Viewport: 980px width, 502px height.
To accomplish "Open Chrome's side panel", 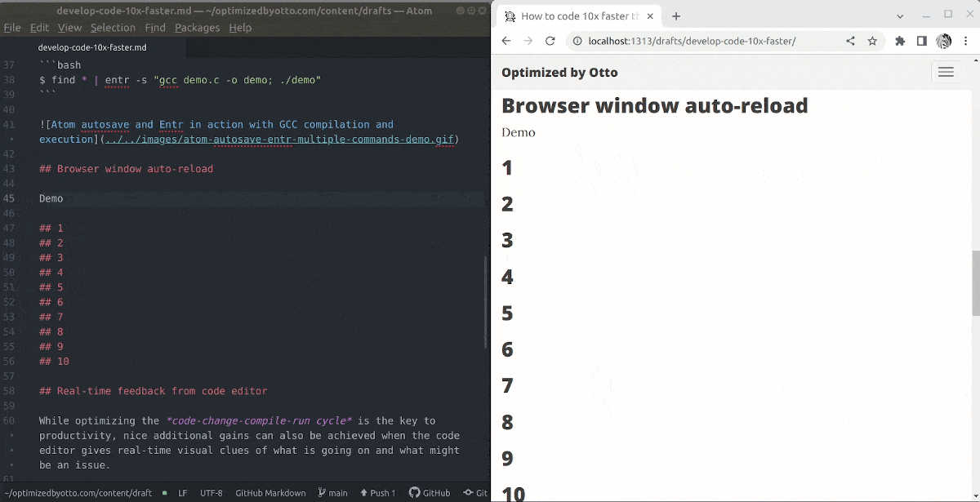I will click(921, 41).
